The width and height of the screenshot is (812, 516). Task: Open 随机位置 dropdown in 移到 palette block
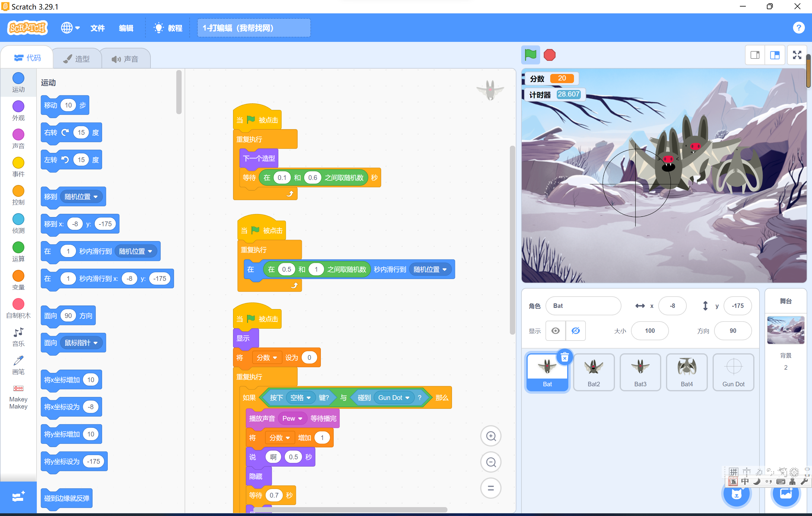(x=81, y=197)
